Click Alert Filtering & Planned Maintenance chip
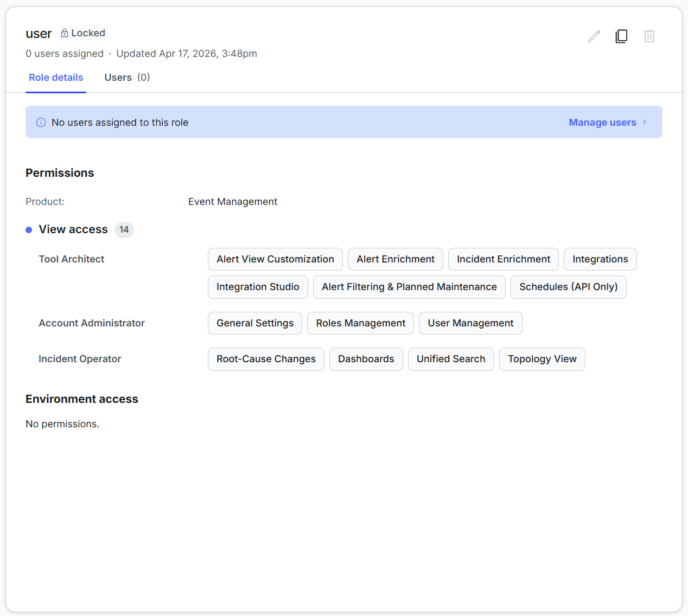 (409, 287)
